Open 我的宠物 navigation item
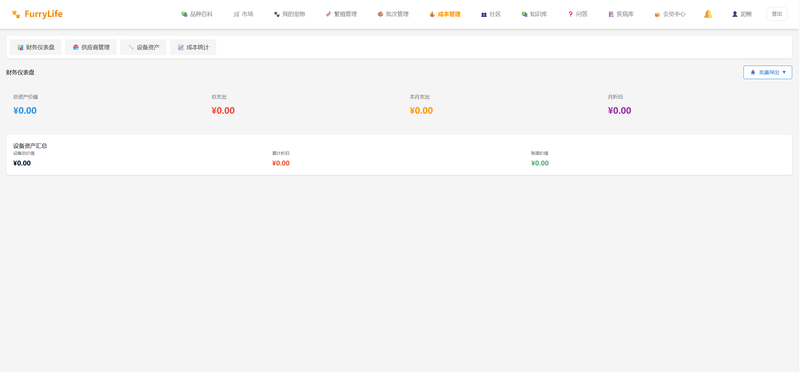 [x=289, y=14]
